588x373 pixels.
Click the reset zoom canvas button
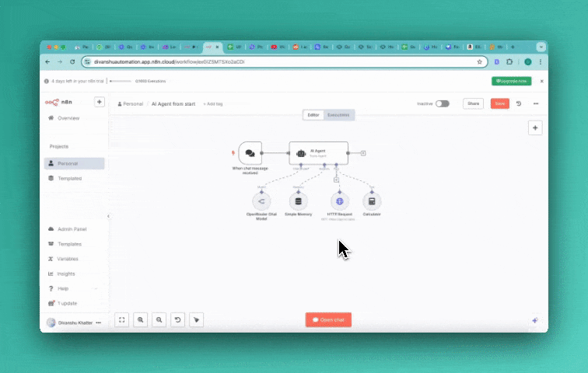click(x=178, y=320)
